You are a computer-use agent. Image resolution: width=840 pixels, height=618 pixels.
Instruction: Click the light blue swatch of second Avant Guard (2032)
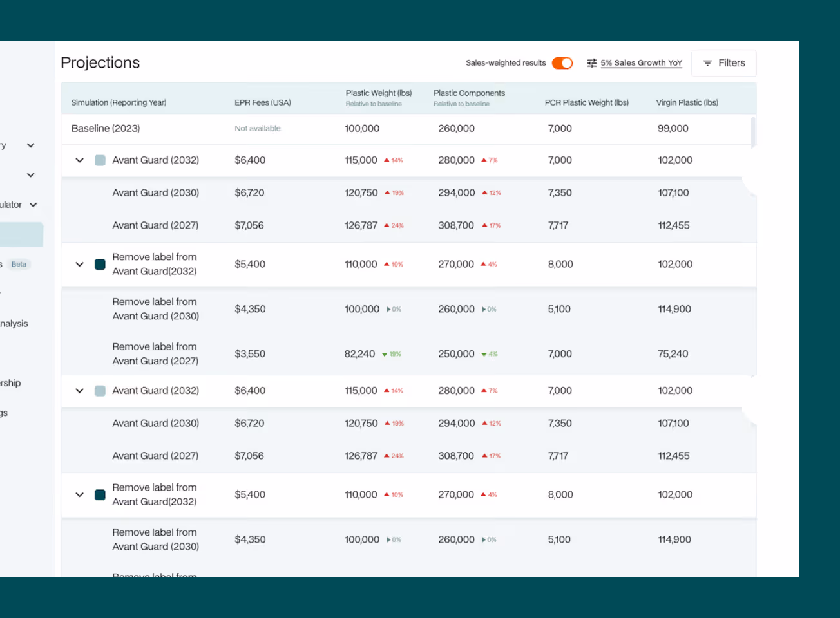point(100,391)
